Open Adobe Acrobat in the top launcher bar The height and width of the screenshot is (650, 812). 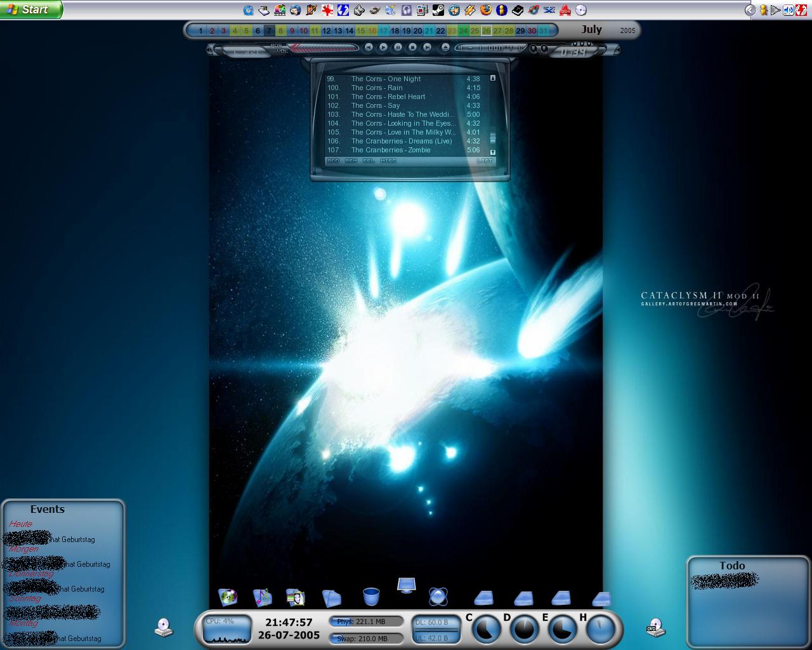(565, 10)
